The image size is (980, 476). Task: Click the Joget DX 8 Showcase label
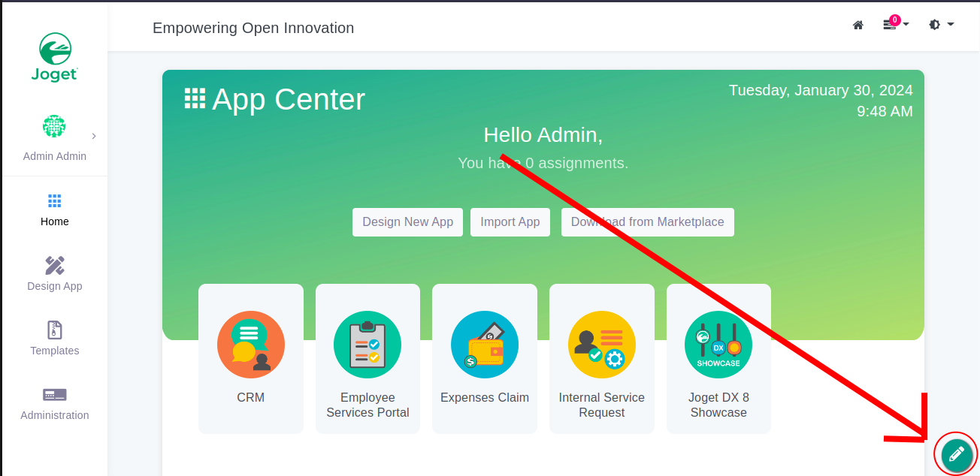[718, 405]
